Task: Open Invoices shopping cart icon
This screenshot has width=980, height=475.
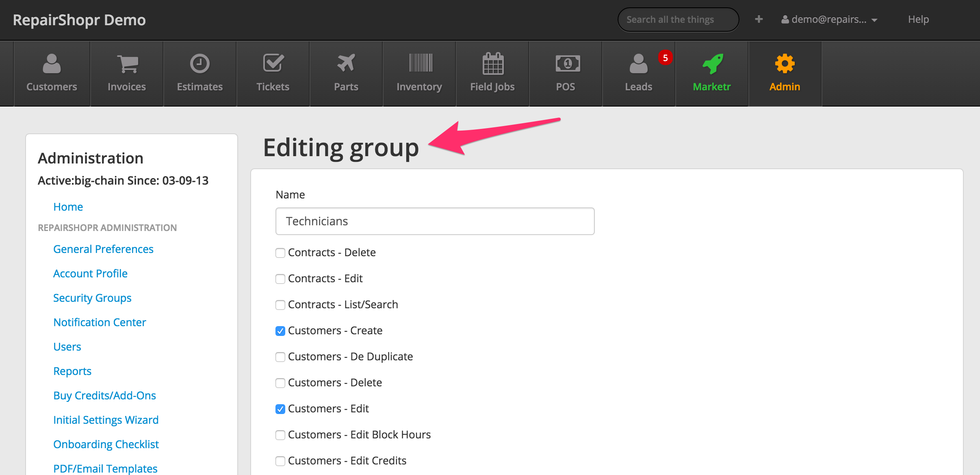Action: pos(128,64)
